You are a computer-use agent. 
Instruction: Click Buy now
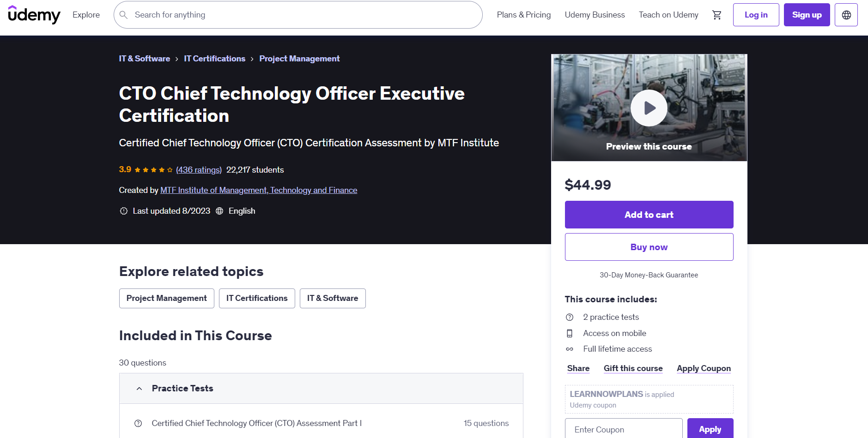pyautogui.click(x=649, y=247)
